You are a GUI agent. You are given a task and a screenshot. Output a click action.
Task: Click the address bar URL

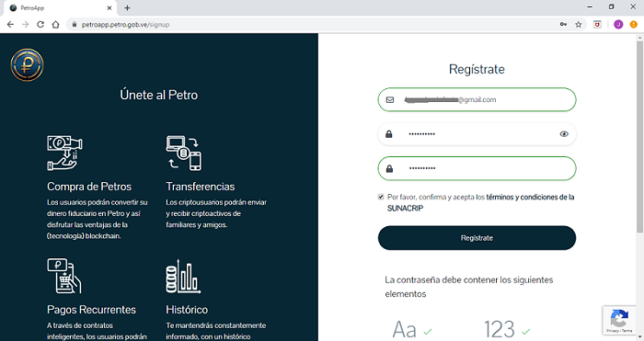[125, 25]
